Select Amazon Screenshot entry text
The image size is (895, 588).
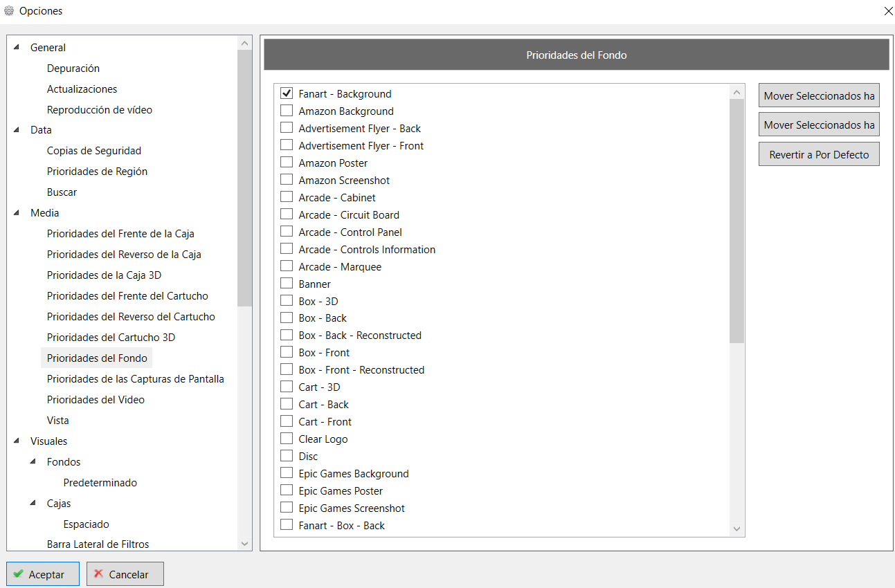[344, 180]
